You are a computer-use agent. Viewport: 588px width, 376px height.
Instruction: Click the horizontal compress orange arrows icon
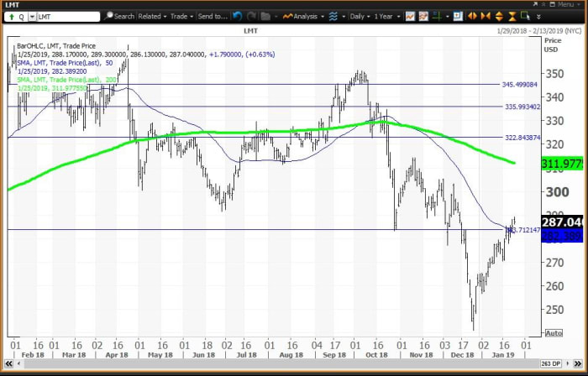point(486,16)
